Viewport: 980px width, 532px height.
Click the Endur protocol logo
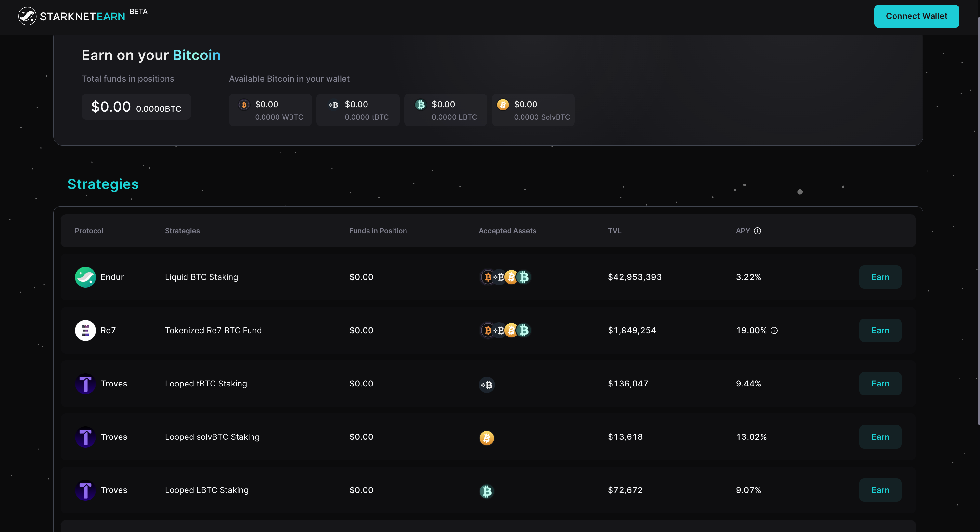pyautogui.click(x=85, y=277)
